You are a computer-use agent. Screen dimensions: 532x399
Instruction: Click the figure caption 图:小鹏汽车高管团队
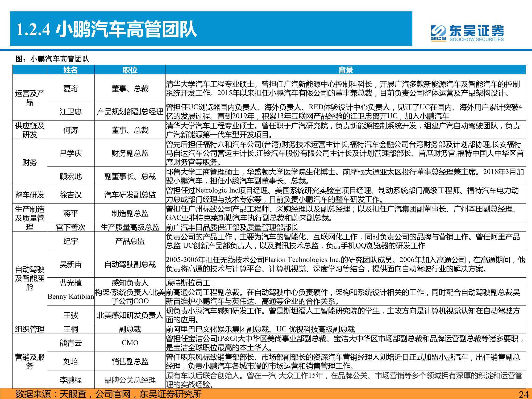click(x=52, y=59)
